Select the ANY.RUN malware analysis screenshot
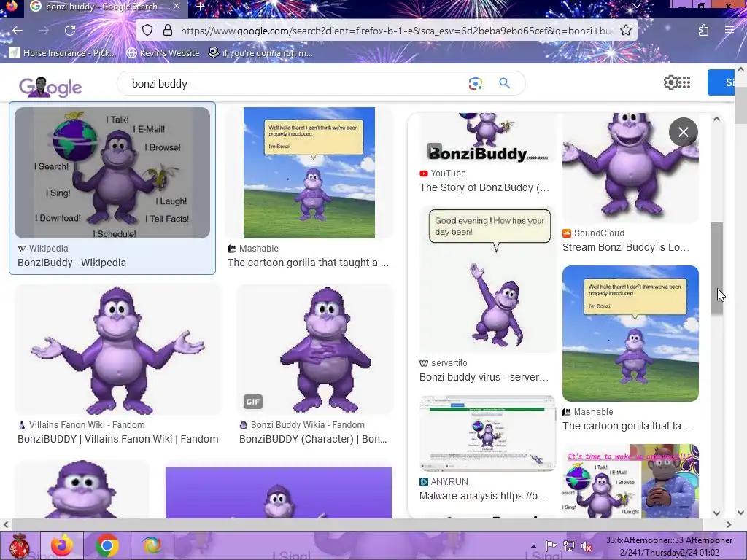 pos(488,433)
